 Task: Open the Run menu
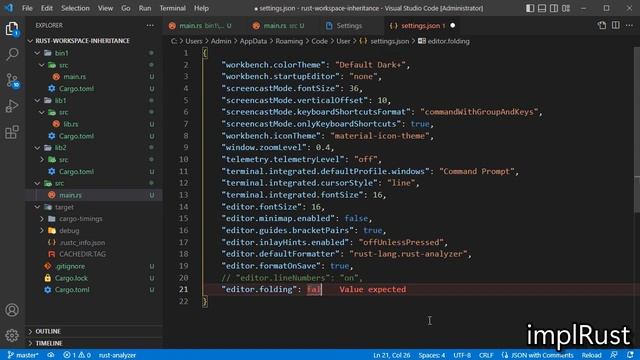[x=144, y=8]
